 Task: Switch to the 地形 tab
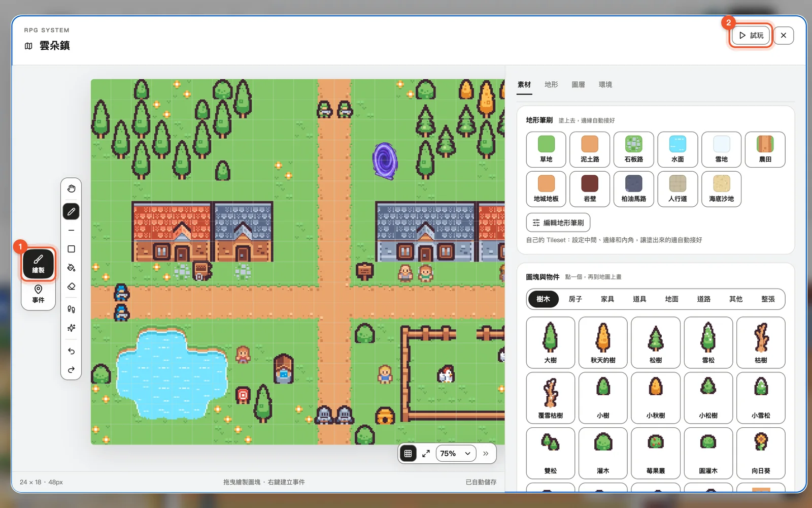(x=551, y=84)
